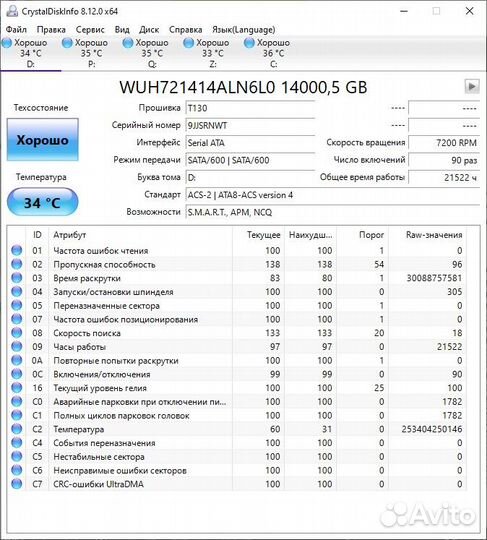Click status icon for attribute C0

coord(16,402)
